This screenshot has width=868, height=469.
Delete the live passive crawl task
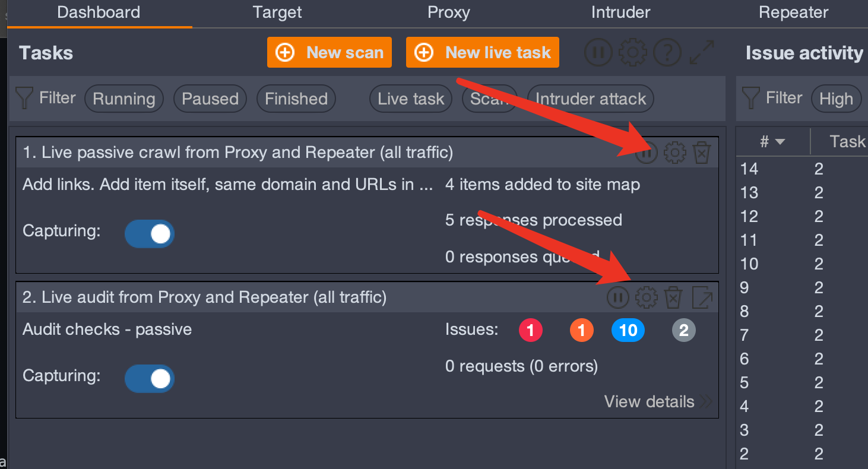coord(702,153)
